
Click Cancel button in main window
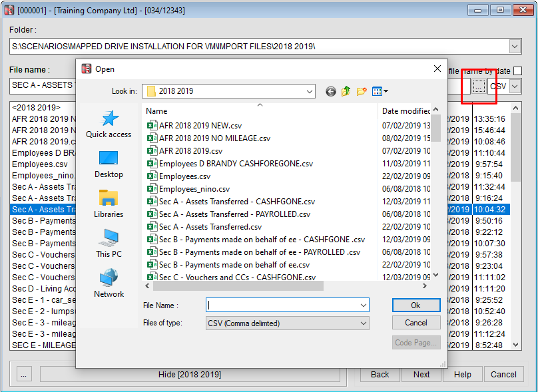tap(503, 375)
